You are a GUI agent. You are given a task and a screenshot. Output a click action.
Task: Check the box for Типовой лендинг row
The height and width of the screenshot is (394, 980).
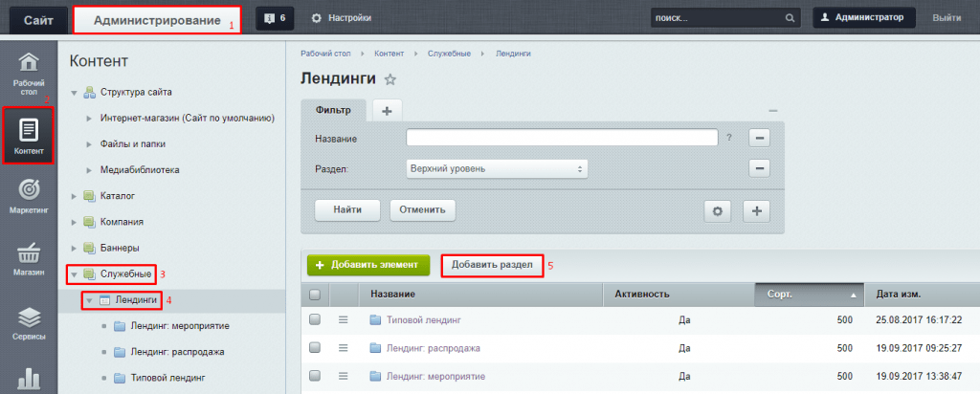(x=315, y=320)
